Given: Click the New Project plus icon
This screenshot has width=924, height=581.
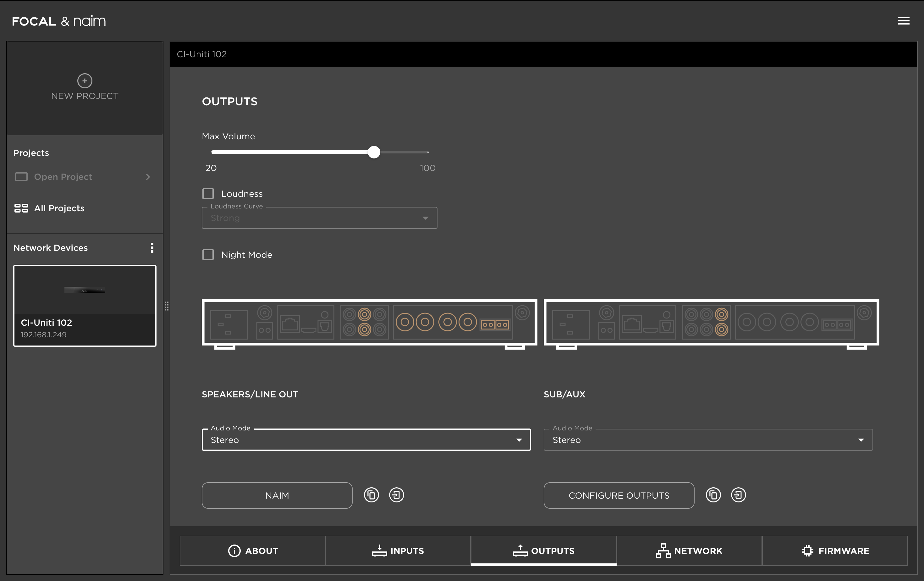Looking at the screenshot, I should coord(85,80).
